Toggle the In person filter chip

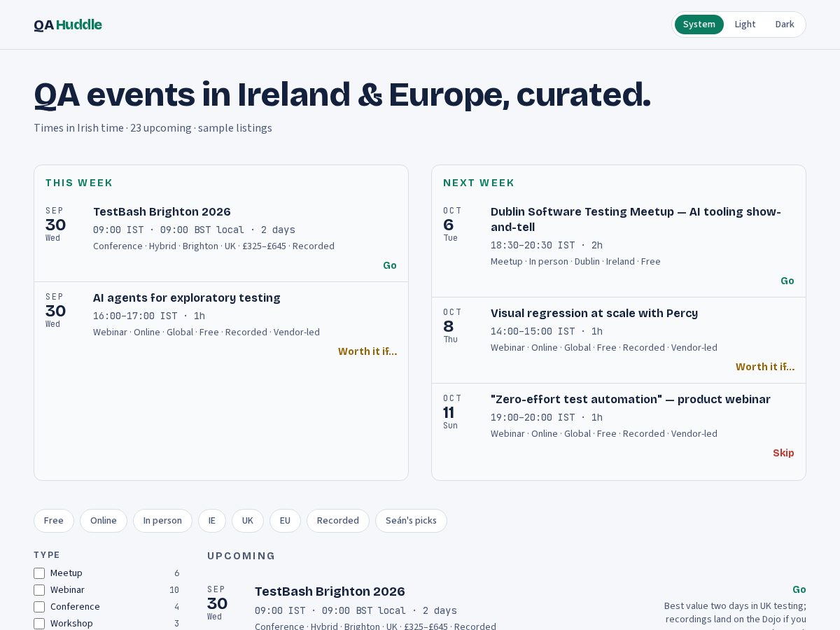(162, 521)
